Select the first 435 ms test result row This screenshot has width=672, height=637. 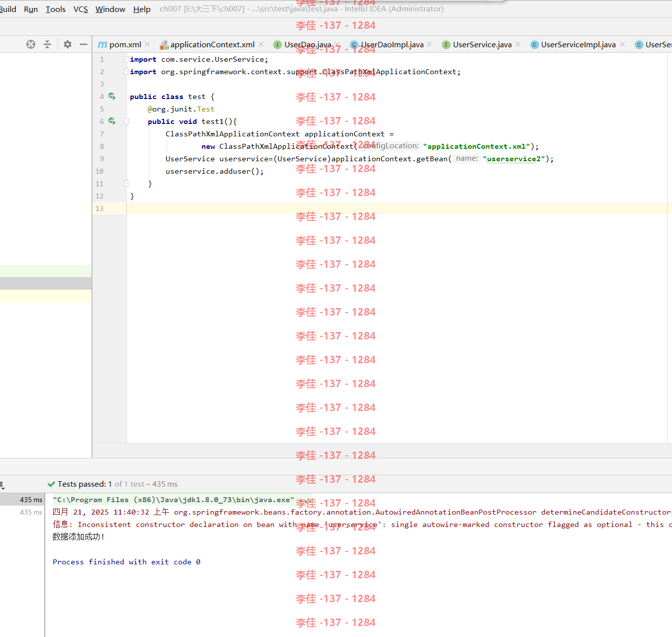click(x=22, y=500)
